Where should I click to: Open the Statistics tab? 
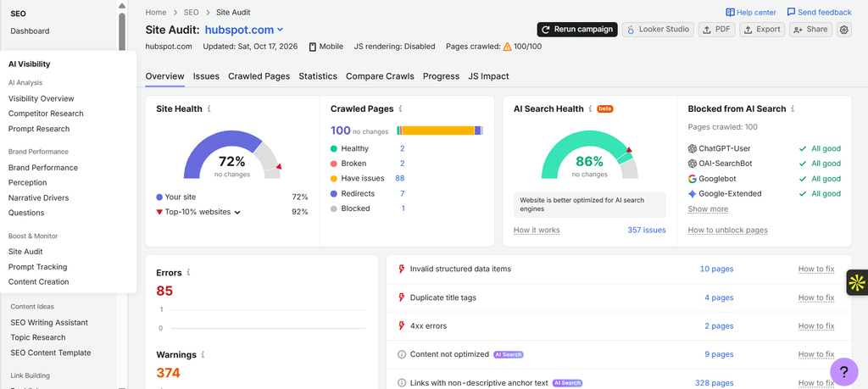pyautogui.click(x=318, y=76)
